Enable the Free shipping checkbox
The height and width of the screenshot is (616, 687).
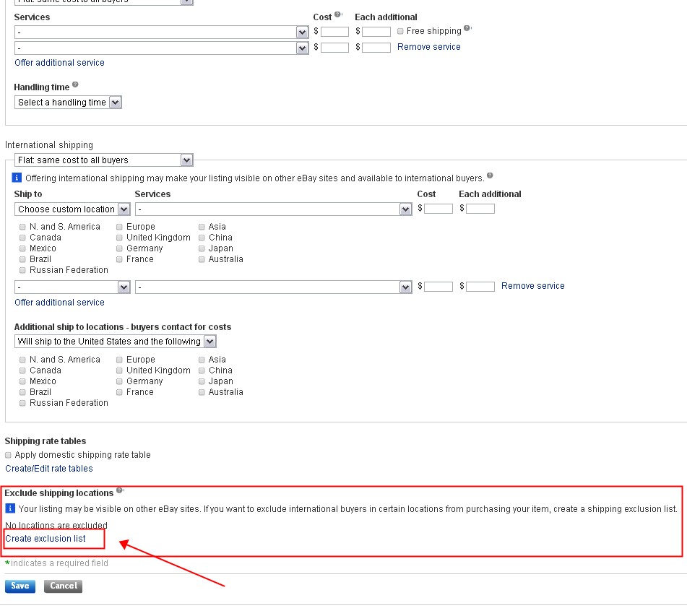(x=400, y=31)
